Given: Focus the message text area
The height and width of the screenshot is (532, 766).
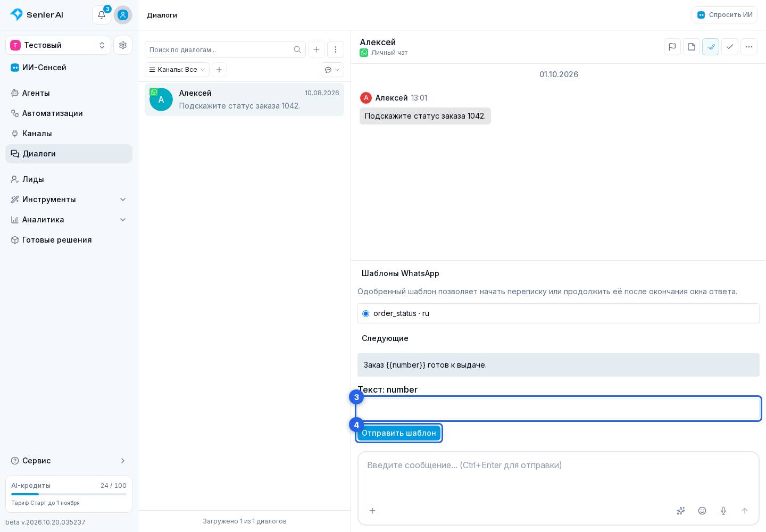Looking at the screenshot, I should tap(559, 476).
